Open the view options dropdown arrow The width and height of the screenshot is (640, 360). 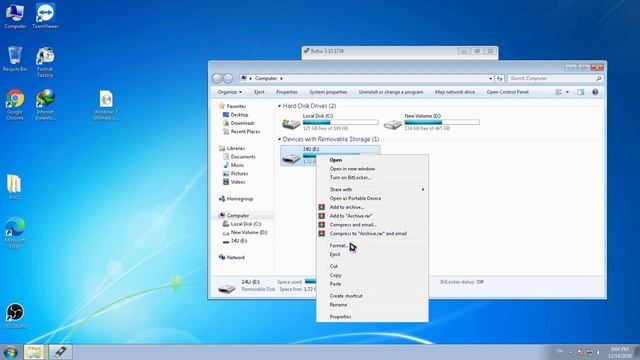click(x=567, y=92)
